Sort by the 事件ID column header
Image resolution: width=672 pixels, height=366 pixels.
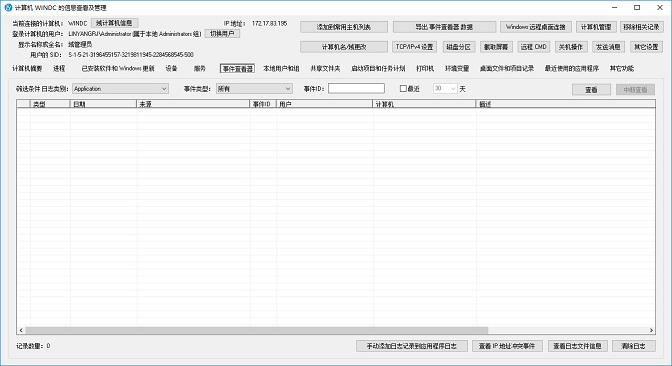click(x=263, y=104)
